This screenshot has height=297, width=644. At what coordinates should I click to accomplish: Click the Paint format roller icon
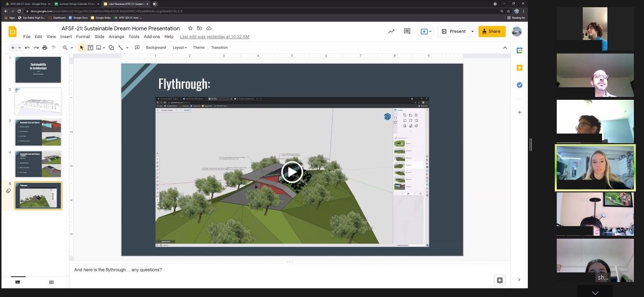click(54, 48)
